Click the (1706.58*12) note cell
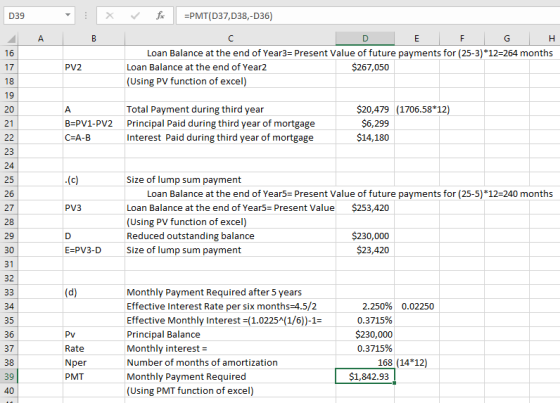The image size is (560, 403). 423,109
